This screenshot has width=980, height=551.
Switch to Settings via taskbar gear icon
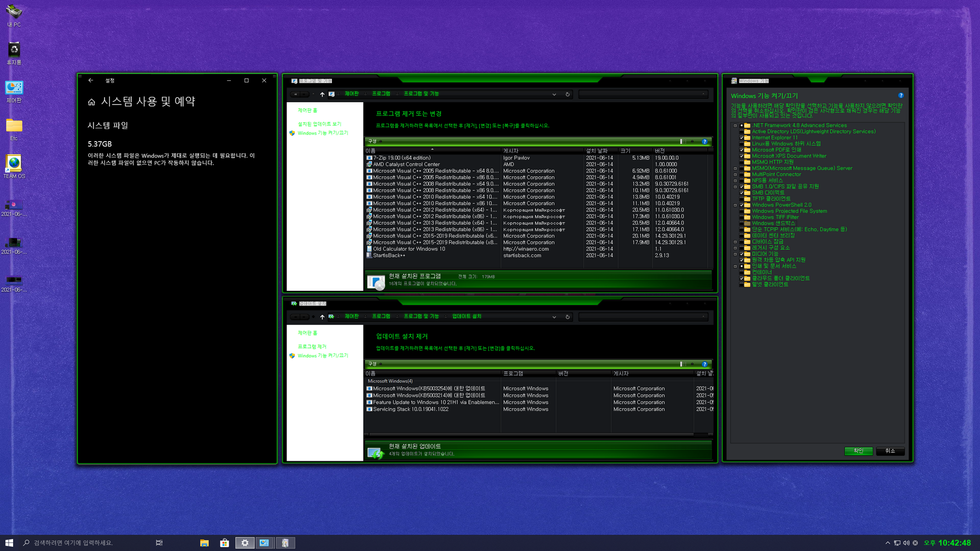click(x=244, y=543)
